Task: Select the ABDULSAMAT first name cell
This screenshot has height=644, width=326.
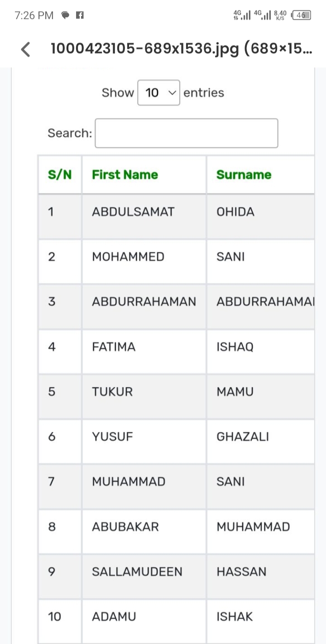Action: pos(133,212)
